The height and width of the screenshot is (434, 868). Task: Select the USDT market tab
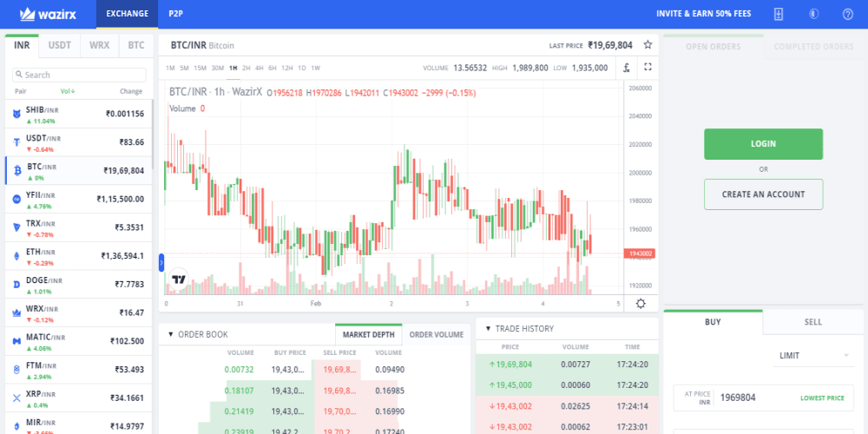tap(60, 44)
